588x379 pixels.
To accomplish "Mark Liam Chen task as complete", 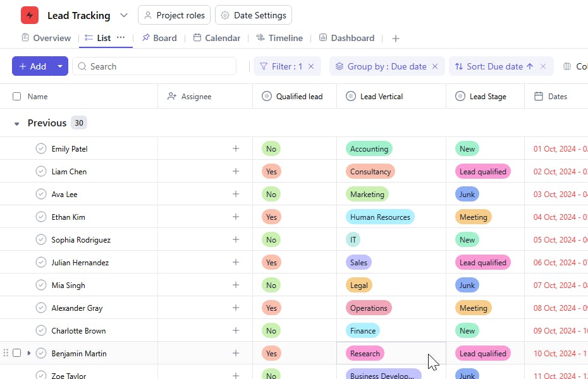I will tap(41, 172).
